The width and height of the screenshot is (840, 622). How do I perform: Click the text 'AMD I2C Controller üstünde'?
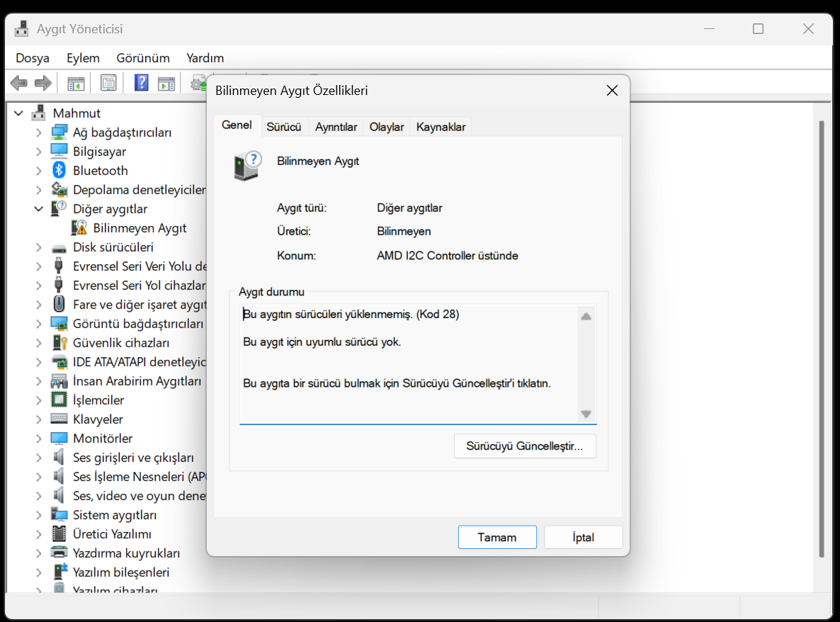[448, 256]
